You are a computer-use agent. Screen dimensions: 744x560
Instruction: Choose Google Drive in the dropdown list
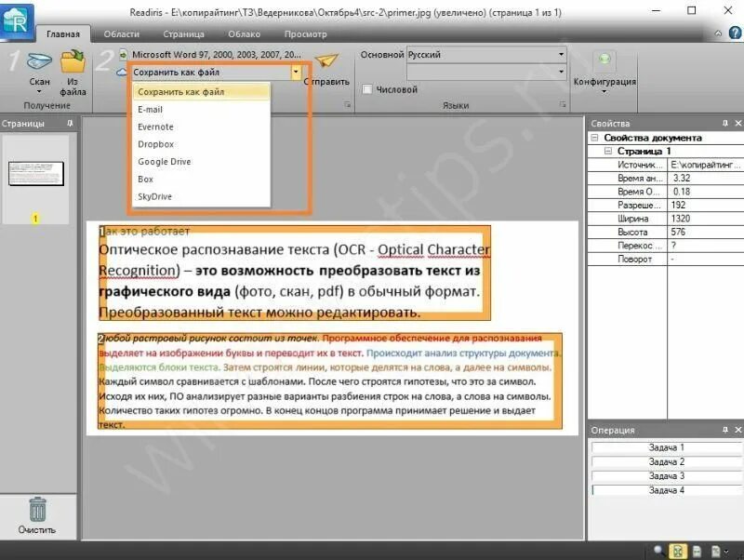(x=201, y=162)
